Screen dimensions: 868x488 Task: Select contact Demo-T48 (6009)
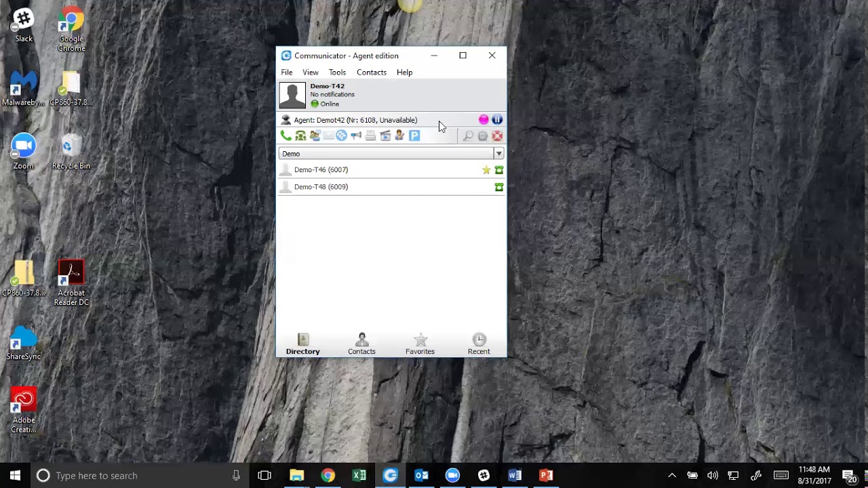(391, 187)
